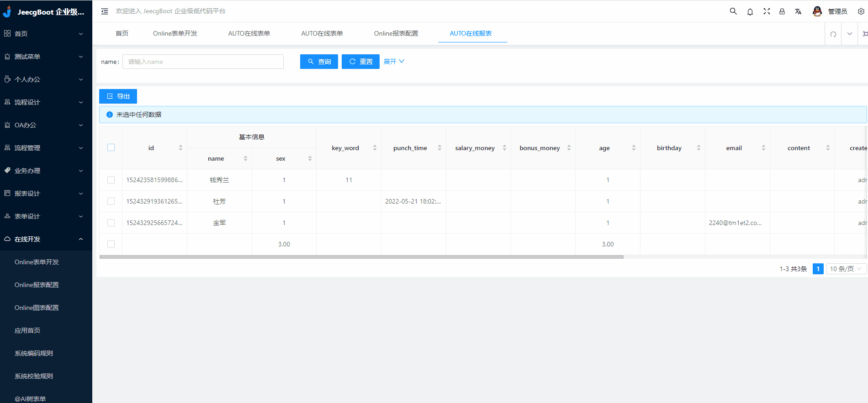Sort the sex column
The height and width of the screenshot is (403, 868).
[x=310, y=158]
